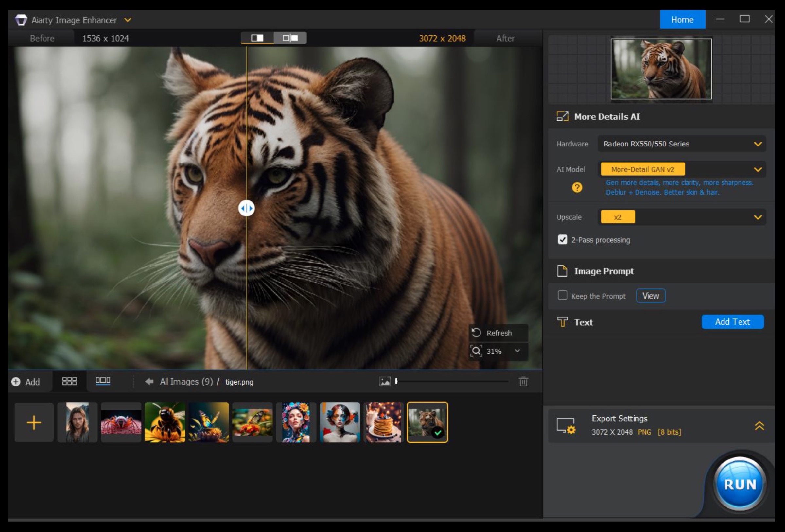Click the trash delete icon
Image resolution: width=785 pixels, height=532 pixels.
523,381
